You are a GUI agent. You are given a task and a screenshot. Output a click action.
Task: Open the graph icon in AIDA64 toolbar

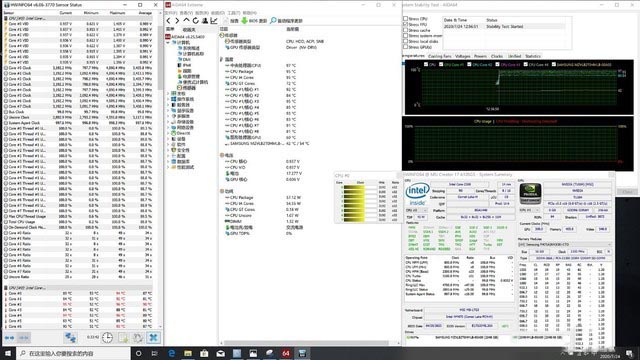coord(214,20)
